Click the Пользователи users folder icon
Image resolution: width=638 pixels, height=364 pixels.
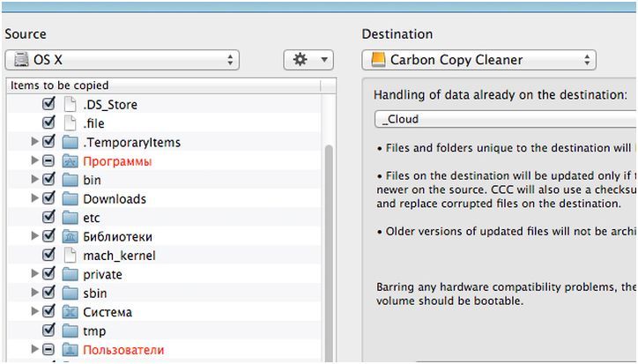pyautogui.click(x=70, y=350)
